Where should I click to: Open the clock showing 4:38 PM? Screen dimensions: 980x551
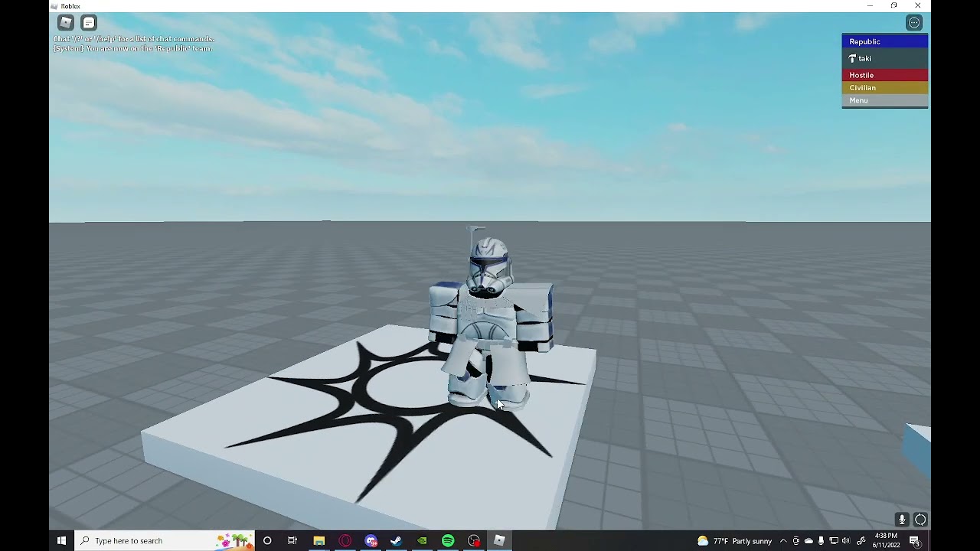click(887, 540)
